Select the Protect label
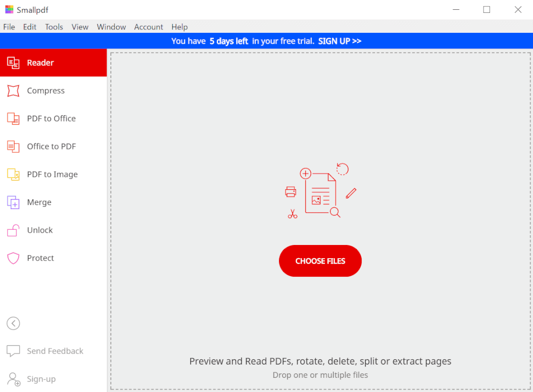The width and height of the screenshot is (533, 392). click(x=40, y=258)
